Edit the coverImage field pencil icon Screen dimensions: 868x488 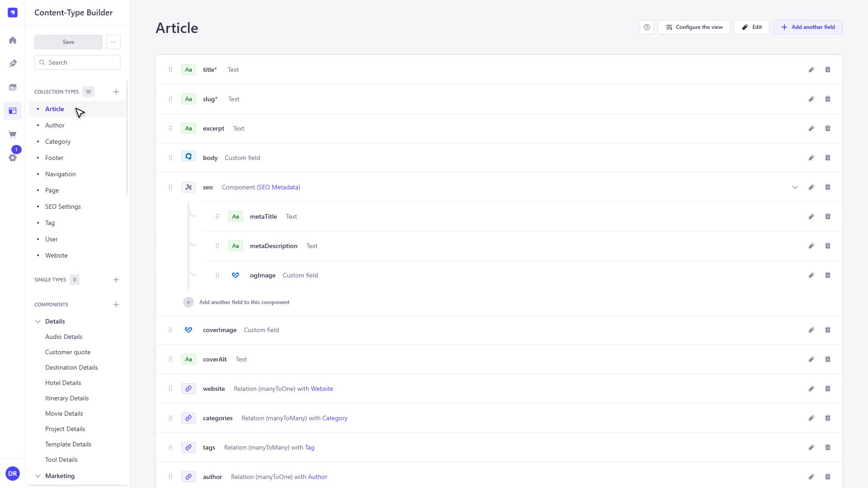click(811, 330)
